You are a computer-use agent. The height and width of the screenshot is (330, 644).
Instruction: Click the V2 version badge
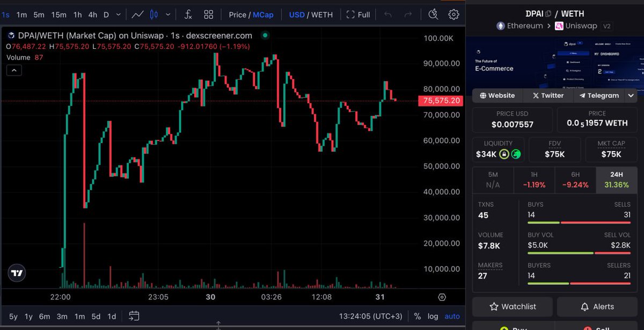[607, 26]
